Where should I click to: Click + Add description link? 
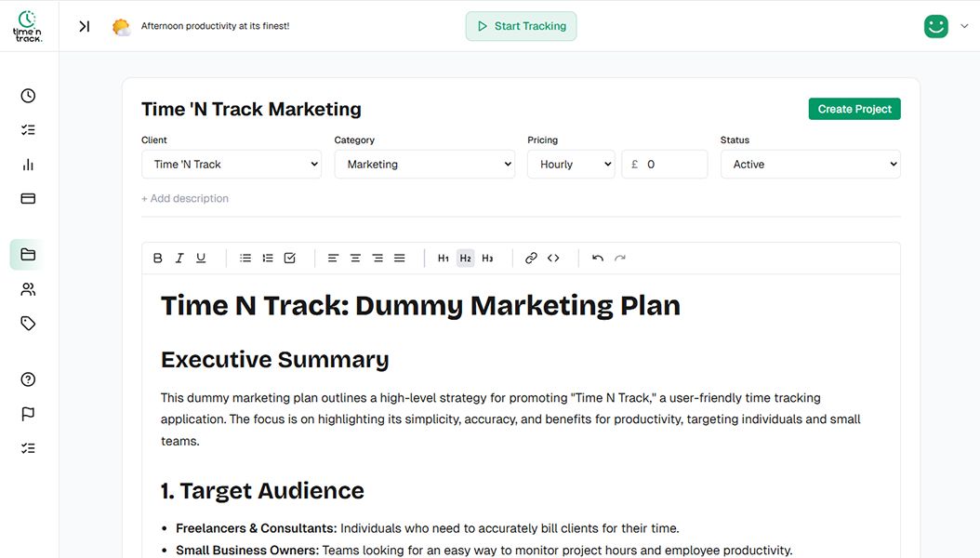coord(185,198)
